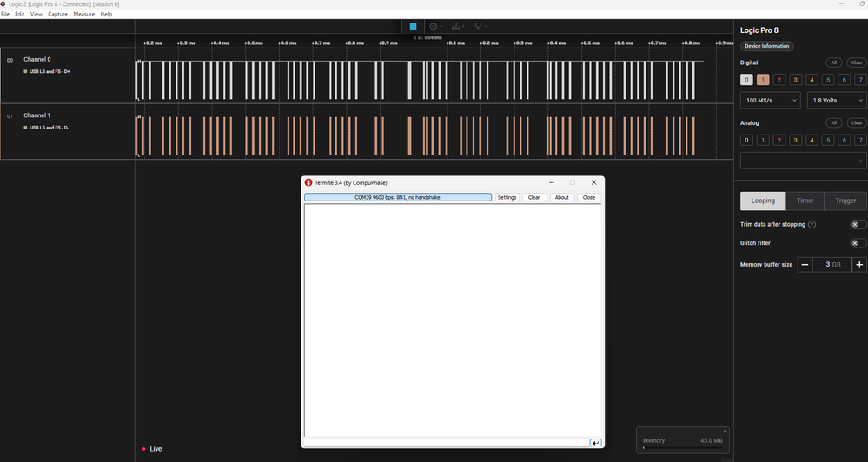868x462 pixels.
Task: Enable digital channel 6
Action: coord(845,80)
